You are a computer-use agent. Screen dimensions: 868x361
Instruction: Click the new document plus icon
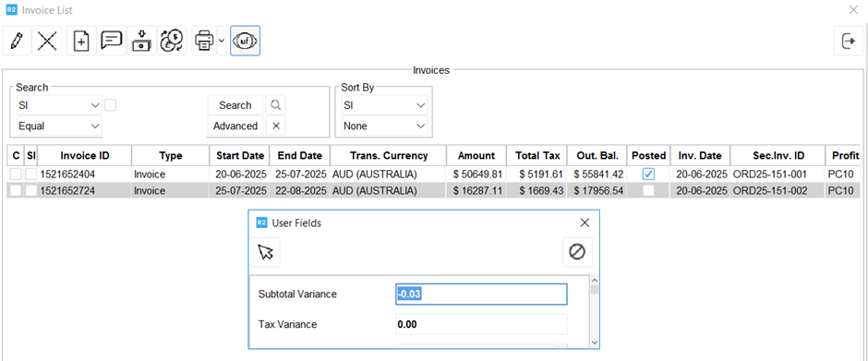[x=81, y=41]
